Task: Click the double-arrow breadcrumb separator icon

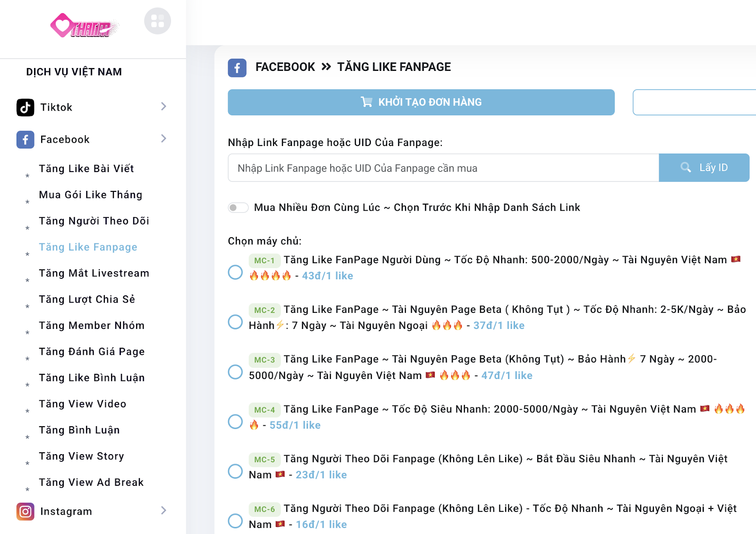Action: 326,67
